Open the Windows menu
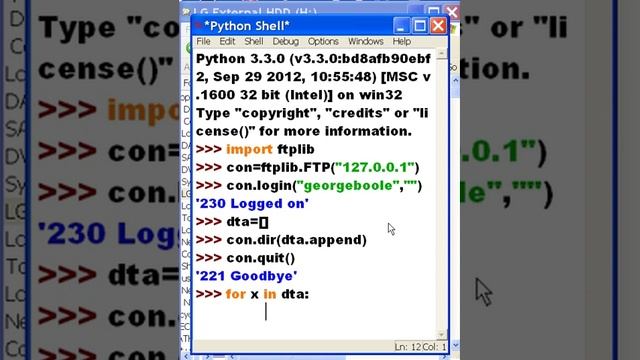Screen dimensions: 640x360 click(366, 41)
